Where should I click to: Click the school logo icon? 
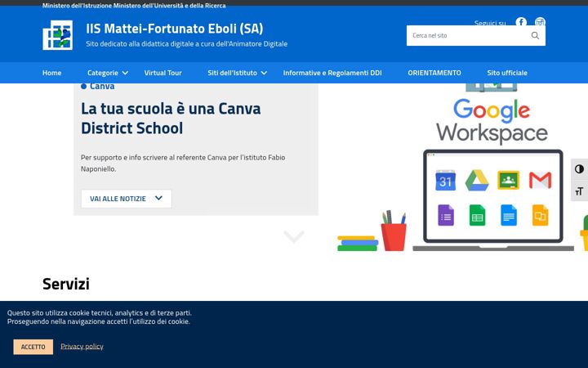57,35
